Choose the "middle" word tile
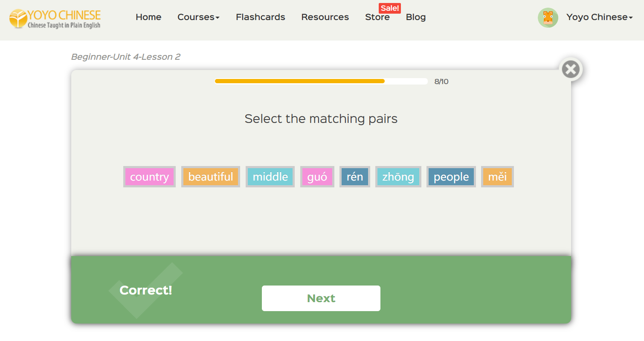Screen dimensions: 644x341 tap(270, 177)
